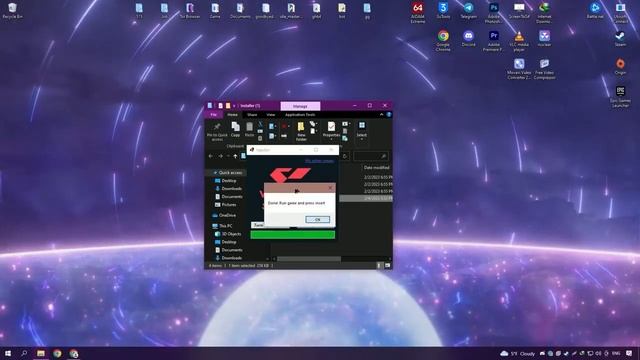
Task: Click the green progress bar in Injector
Action: point(293,234)
